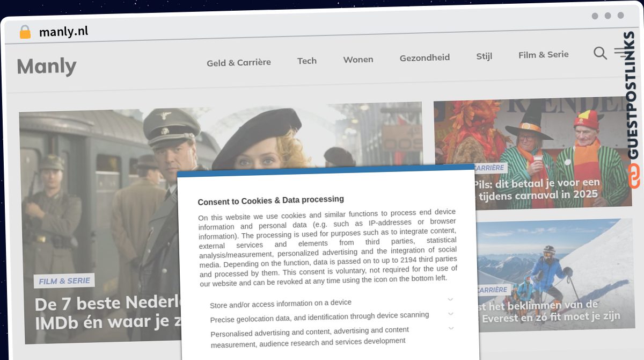Screen dimensions: 644x360
Task: Open the hamburger menu icon
Action: click(621, 52)
